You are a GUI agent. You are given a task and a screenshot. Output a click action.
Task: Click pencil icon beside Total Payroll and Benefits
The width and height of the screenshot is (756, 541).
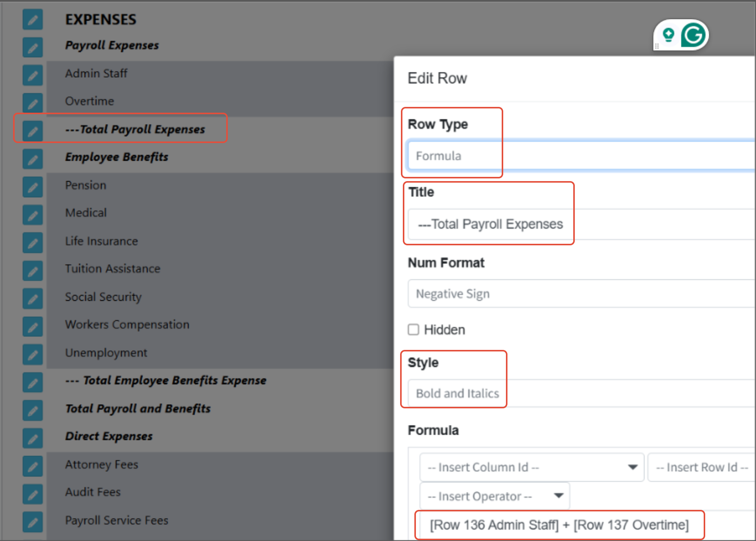(x=32, y=410)
